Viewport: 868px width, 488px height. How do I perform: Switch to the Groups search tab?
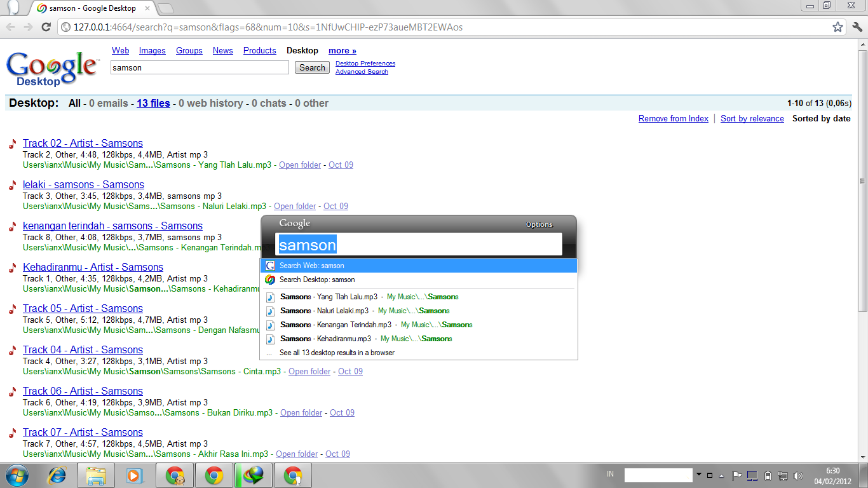(x=189, y=51)
